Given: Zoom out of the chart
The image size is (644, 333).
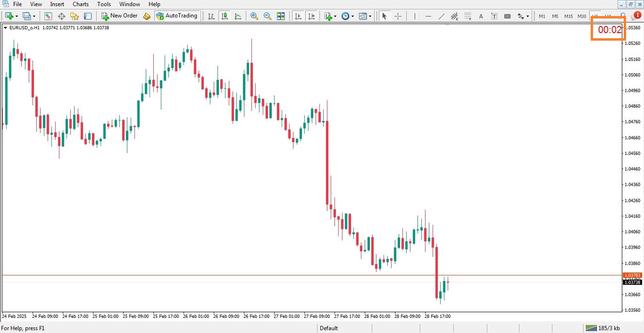Looking at the screenshot, I should 268,16.
